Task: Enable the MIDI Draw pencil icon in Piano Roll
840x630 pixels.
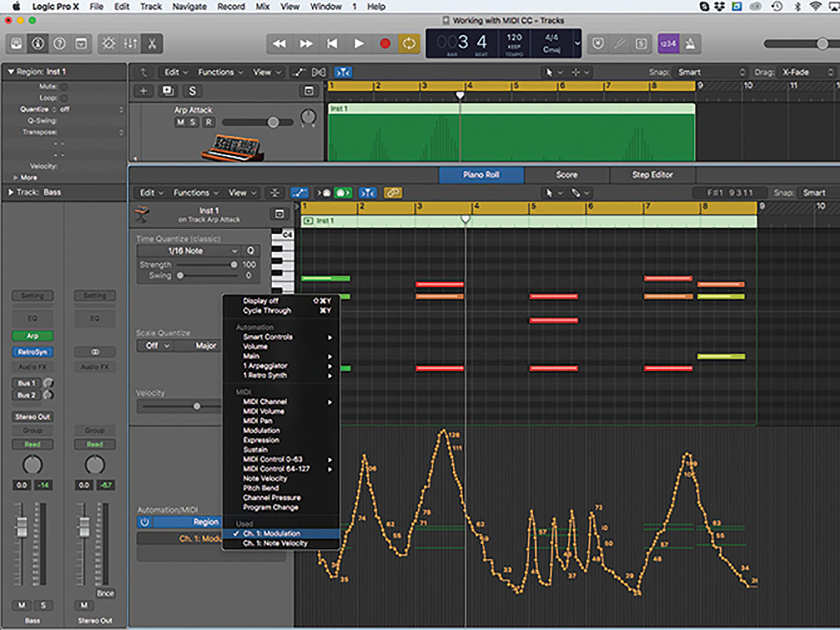Action: (x=299, y=193)
